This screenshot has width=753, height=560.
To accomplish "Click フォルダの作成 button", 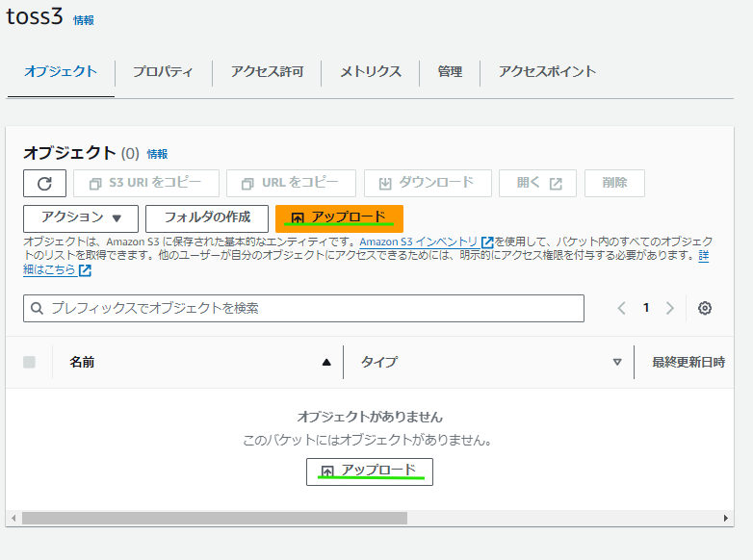I will point(207,218).
